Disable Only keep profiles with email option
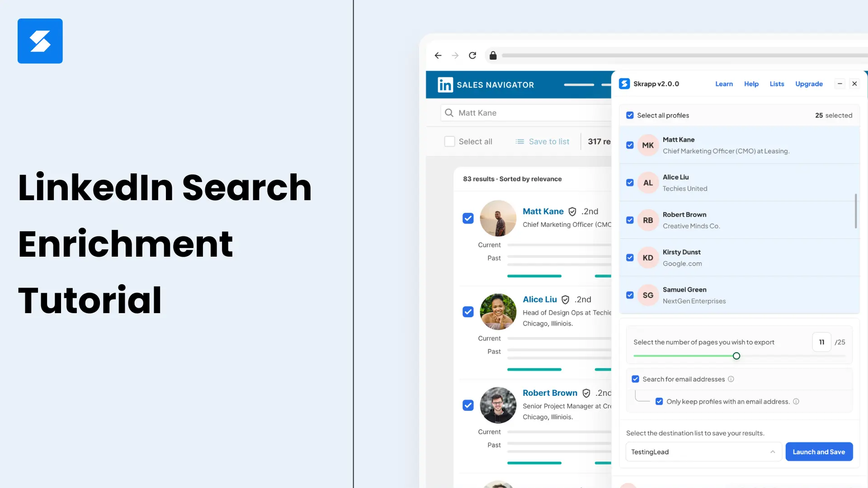Image resolution: width=868 pixels, height=488 pixels. coord(659,401)
